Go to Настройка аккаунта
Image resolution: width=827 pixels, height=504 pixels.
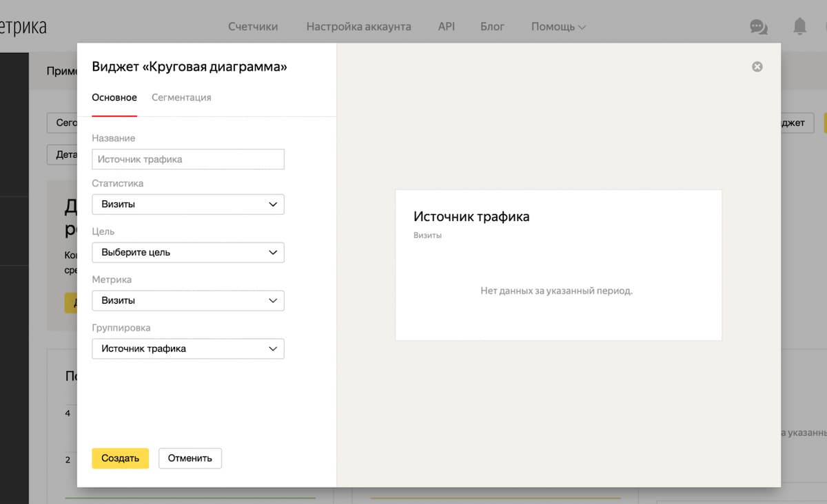358,27
